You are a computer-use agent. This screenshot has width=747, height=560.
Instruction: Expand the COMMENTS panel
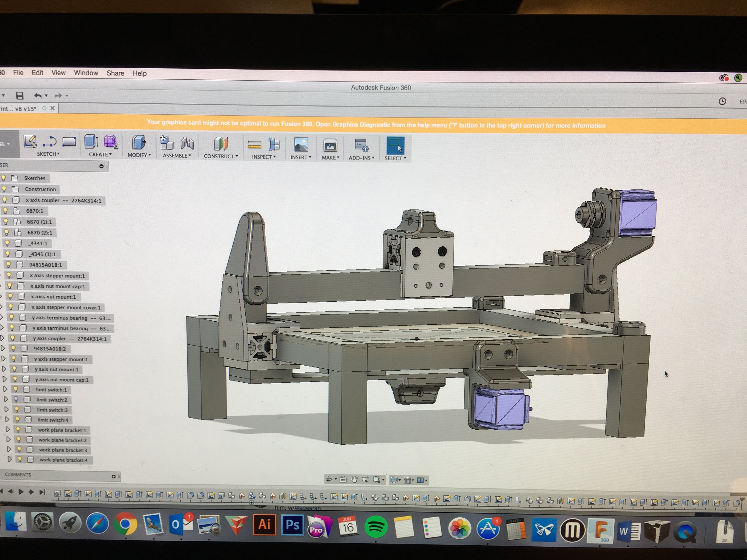coord(114,476)
